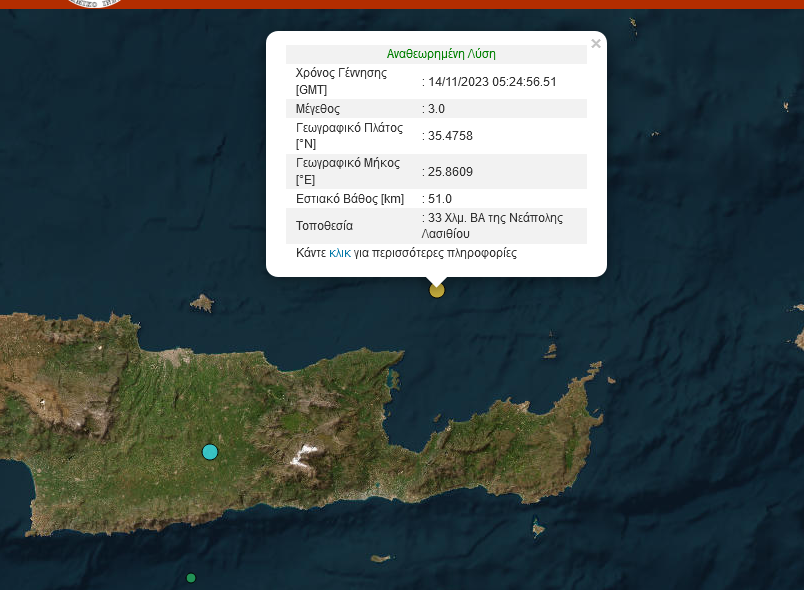Click the latitude value 35.4758
Viewport: 804px width, 590px height.
(450, 135)
